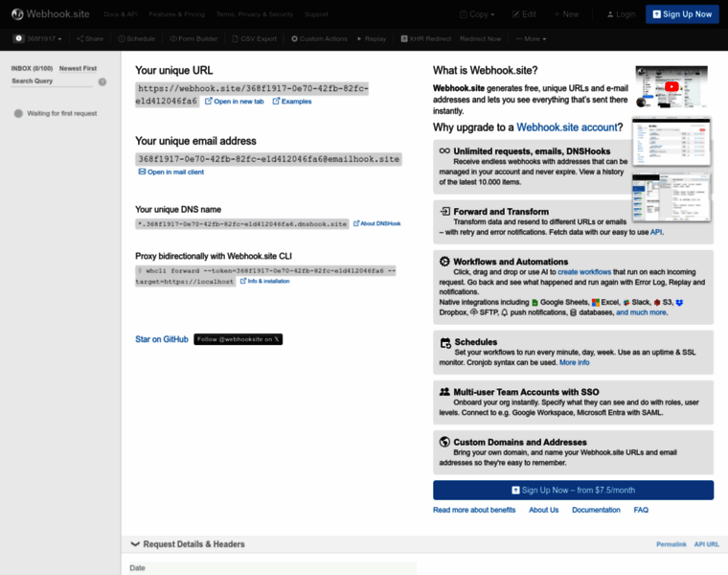Collapse Request Details & Headers section
The height and width of the screenshot is (575, 728).
(188, 544)
